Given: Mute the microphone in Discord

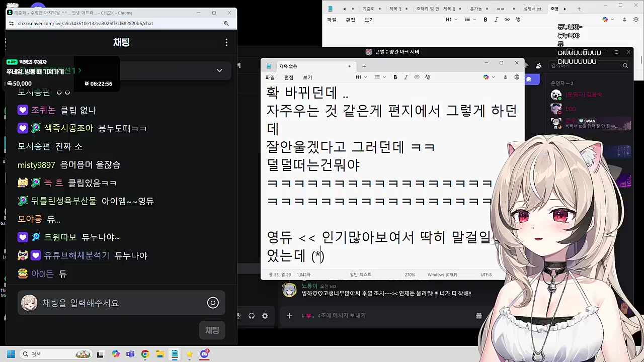Looking at the screenshot, I should pos(238,315).
